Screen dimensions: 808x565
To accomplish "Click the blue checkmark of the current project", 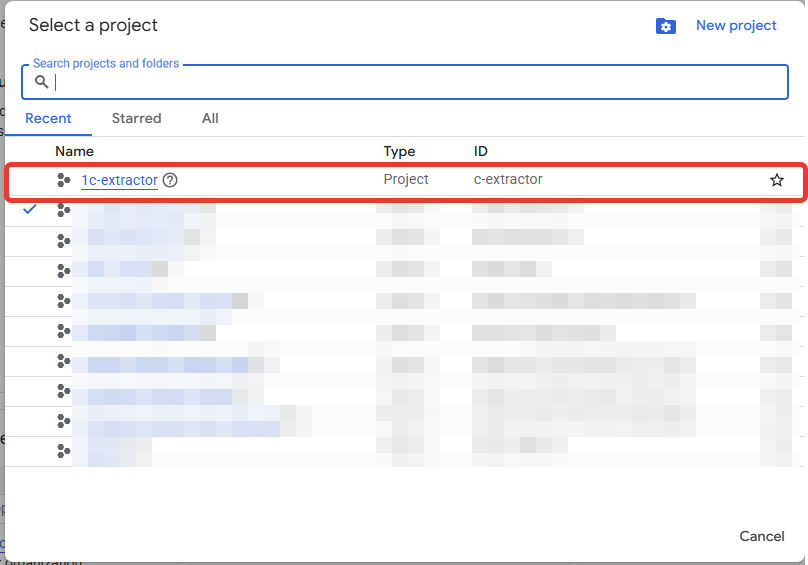I will (30, 210).
